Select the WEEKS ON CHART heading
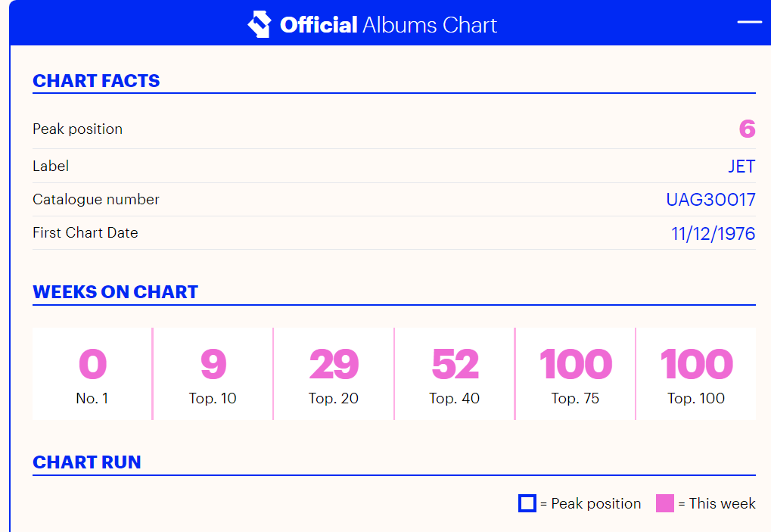This screenshot has width=771, height=532. (115, 292)
